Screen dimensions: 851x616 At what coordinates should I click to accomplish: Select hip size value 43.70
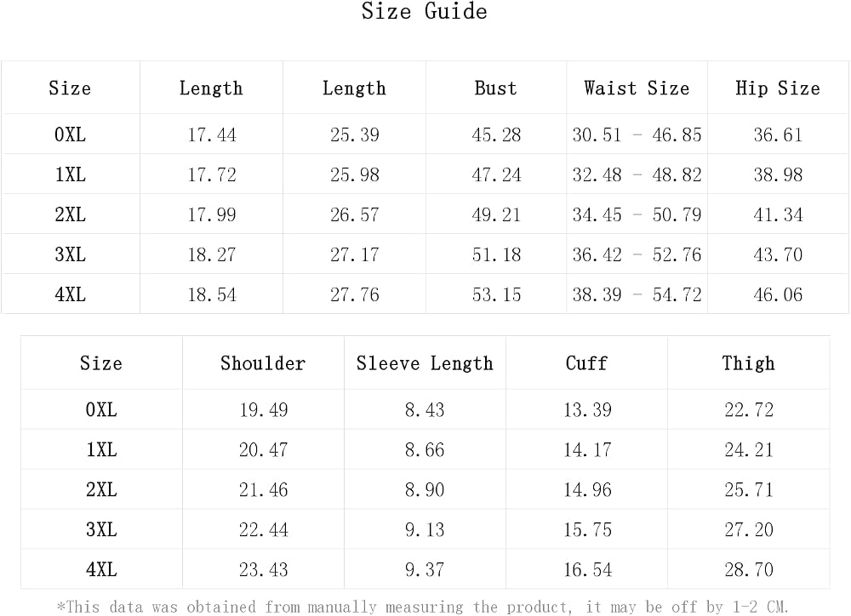tap(778, 254)
